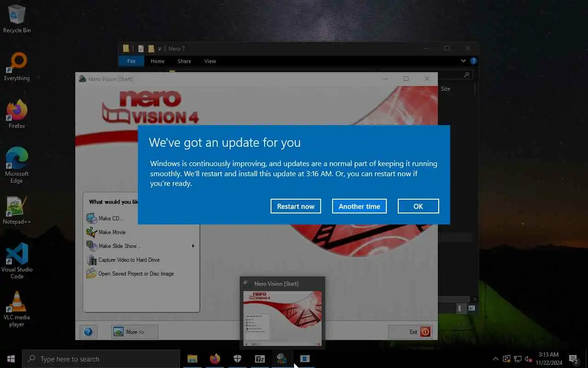Launch VLC media player from the desktop
This screenshot has height=368, width=588.
[17, 309]
